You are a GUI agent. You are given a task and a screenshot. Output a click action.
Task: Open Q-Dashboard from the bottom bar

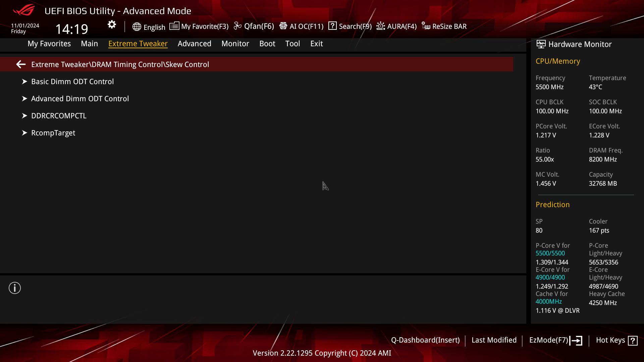(425, 340)
